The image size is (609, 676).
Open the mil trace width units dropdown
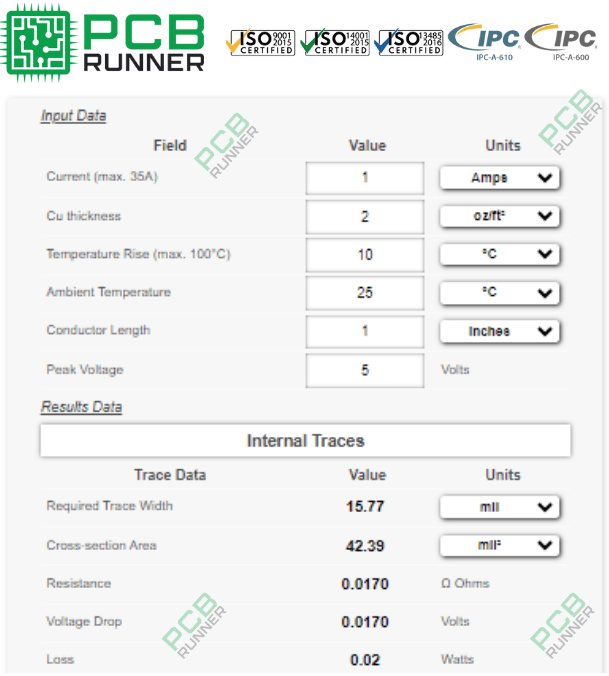pos(500,507)
